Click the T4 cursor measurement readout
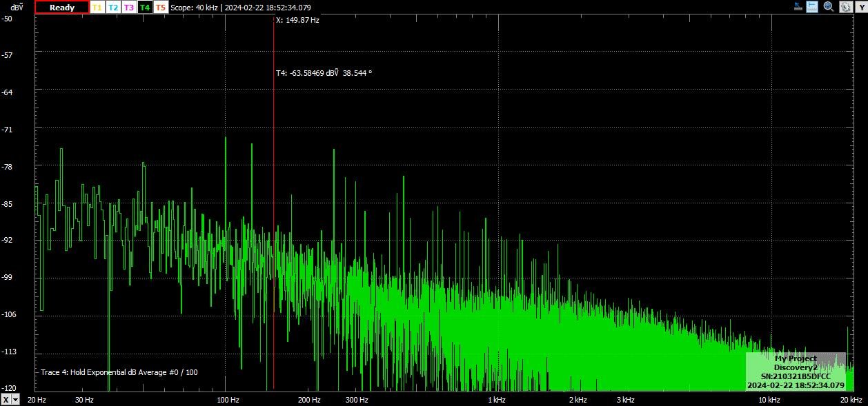The height and width of the screenshot is (406, 868). point(324,72)
